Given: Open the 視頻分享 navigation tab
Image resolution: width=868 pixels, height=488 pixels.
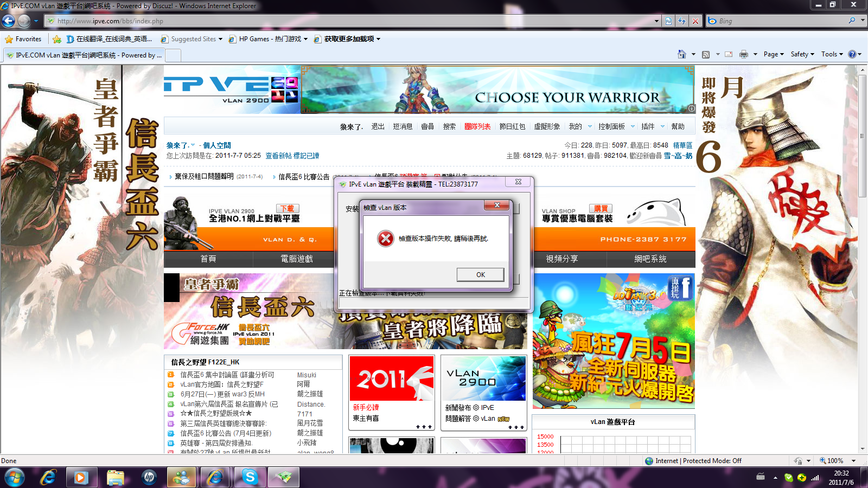Looking at the screenshot, I should coord(562,259).
